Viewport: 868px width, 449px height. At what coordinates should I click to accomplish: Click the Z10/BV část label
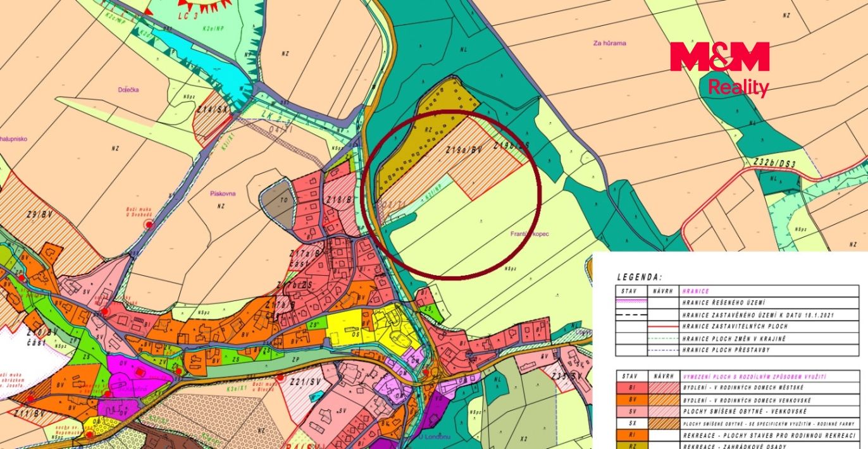coord(41,337)
